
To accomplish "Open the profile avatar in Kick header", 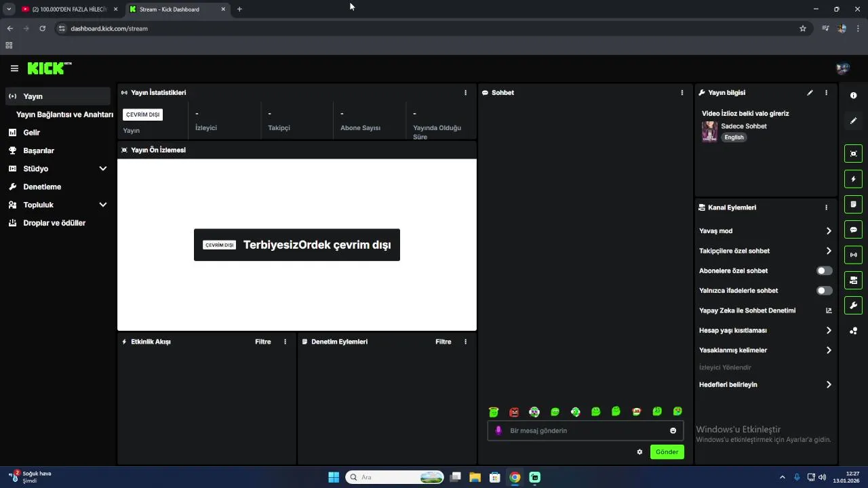I will [843, 68].
